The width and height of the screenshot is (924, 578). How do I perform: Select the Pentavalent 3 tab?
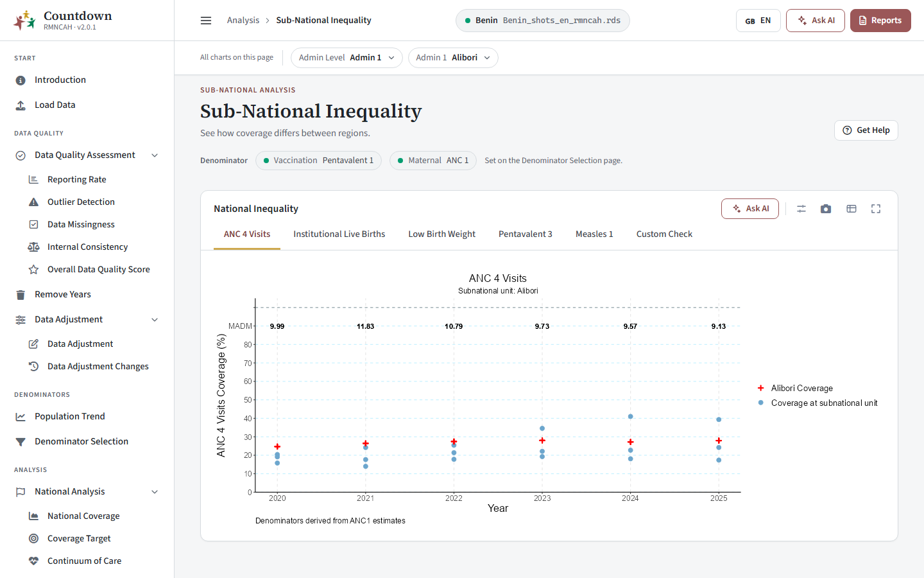[526, 234]
